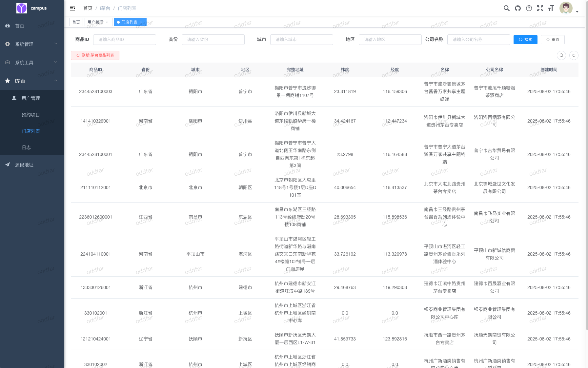This screenshot has width=588, height=368.
Task: Open the help question mark icon
Action: pyautogui.click(x=529, y=8)
